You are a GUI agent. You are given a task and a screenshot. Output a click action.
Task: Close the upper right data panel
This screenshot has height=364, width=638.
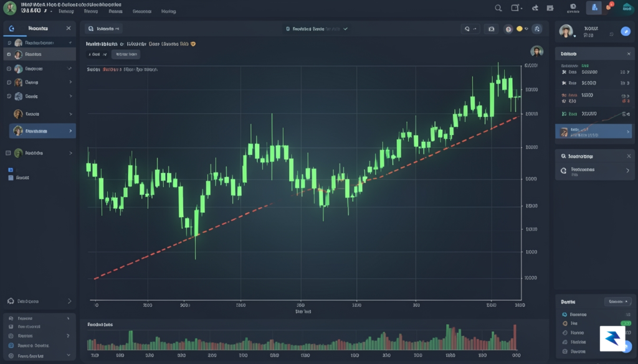point(629,54)
